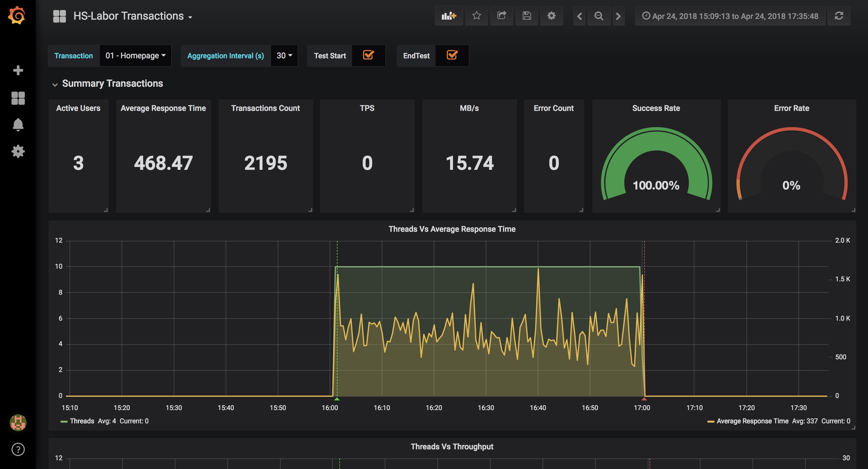
Task: Open the Create plus menu in sidebar
Action: 18,70
